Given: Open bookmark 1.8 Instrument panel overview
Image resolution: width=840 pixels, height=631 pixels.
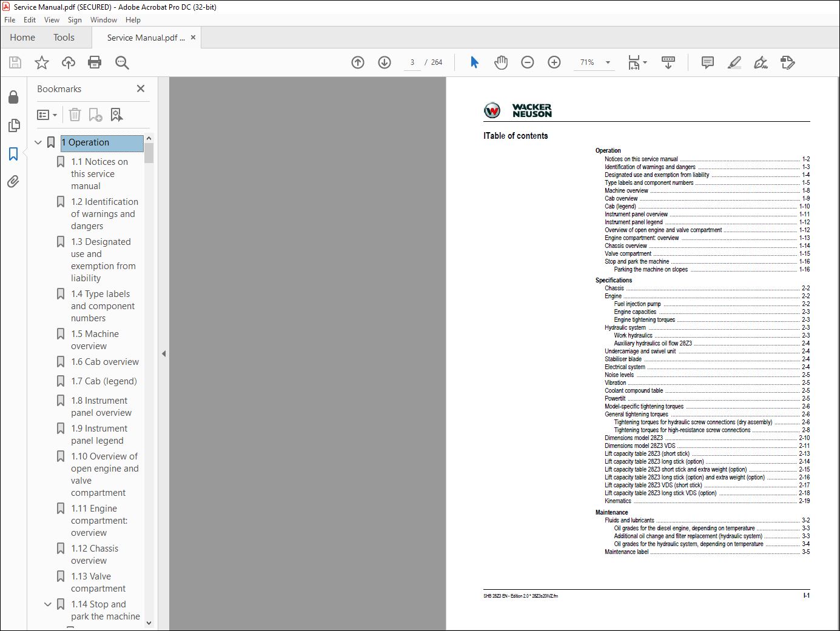Looking at the screenshot, I should (101, 407).
